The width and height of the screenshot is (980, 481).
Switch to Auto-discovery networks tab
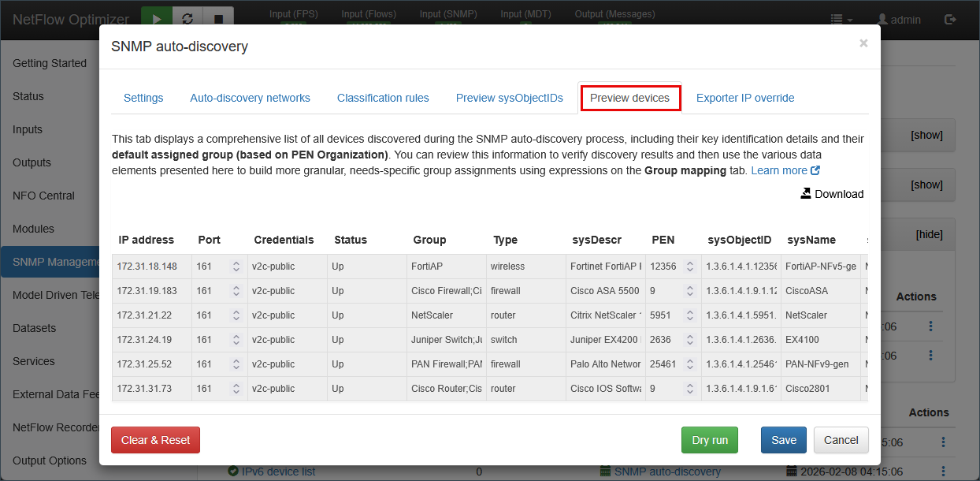click(250, 98)
